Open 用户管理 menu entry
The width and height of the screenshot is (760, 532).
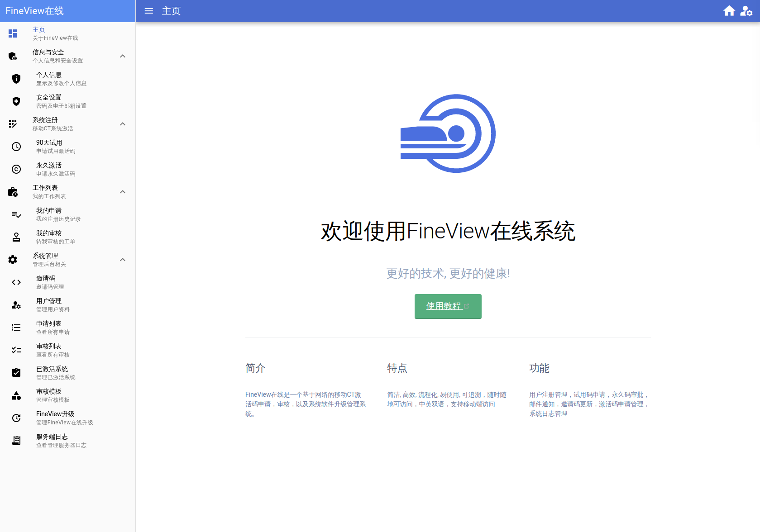[68, 305]
